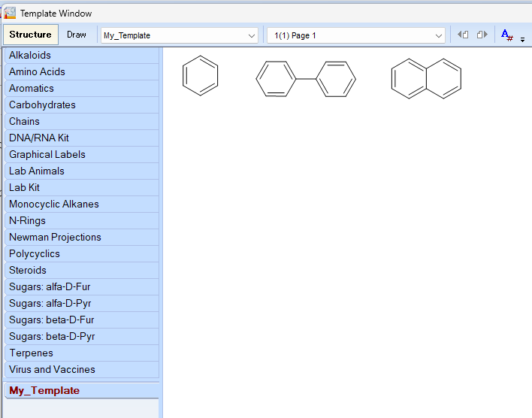Open the Amino Acids template category

82,71
